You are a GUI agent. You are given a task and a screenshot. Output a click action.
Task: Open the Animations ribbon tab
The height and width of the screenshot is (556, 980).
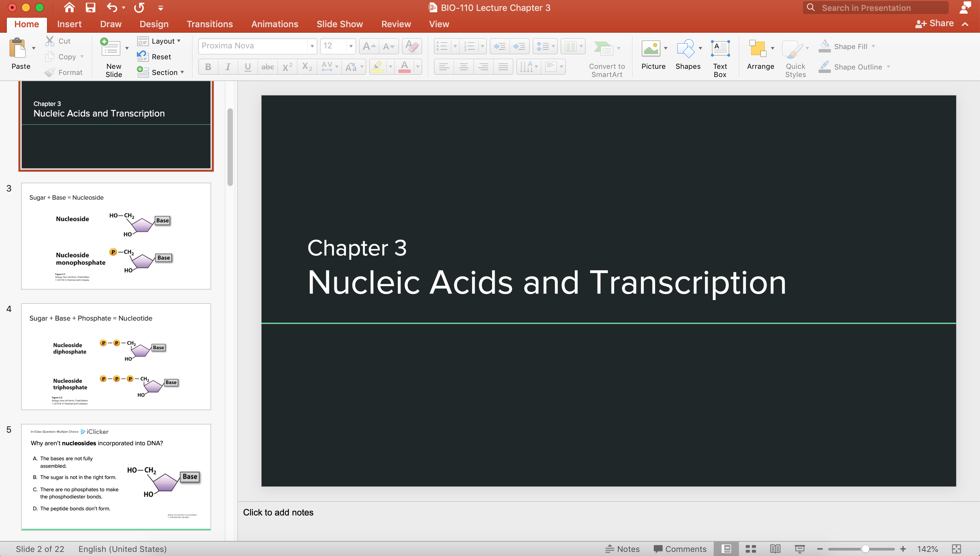click(x=274, y=24)
